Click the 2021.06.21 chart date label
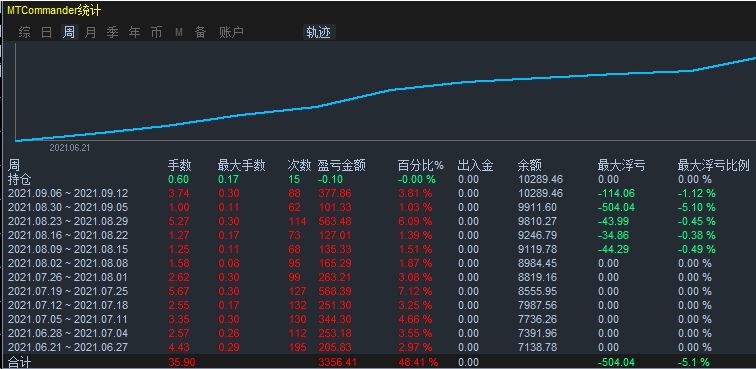Screen dimensions: 756x369 69,148
